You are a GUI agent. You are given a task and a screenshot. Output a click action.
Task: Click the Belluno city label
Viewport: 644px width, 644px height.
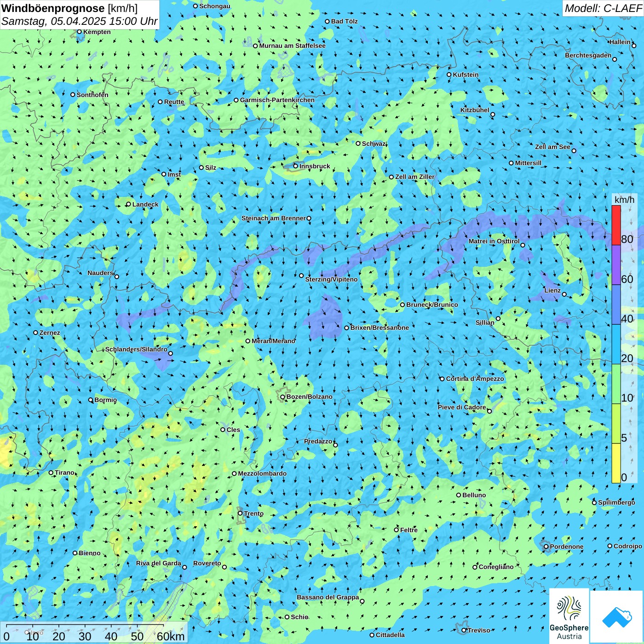474,495
